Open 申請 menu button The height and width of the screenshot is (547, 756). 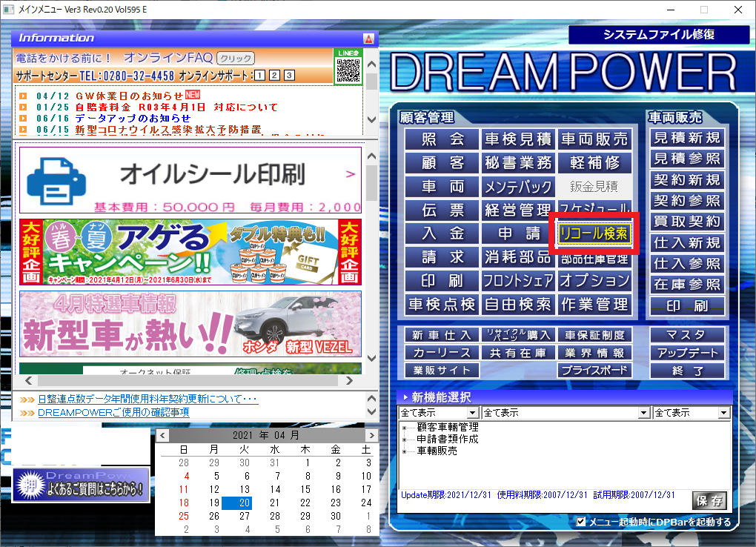point(518,234)
